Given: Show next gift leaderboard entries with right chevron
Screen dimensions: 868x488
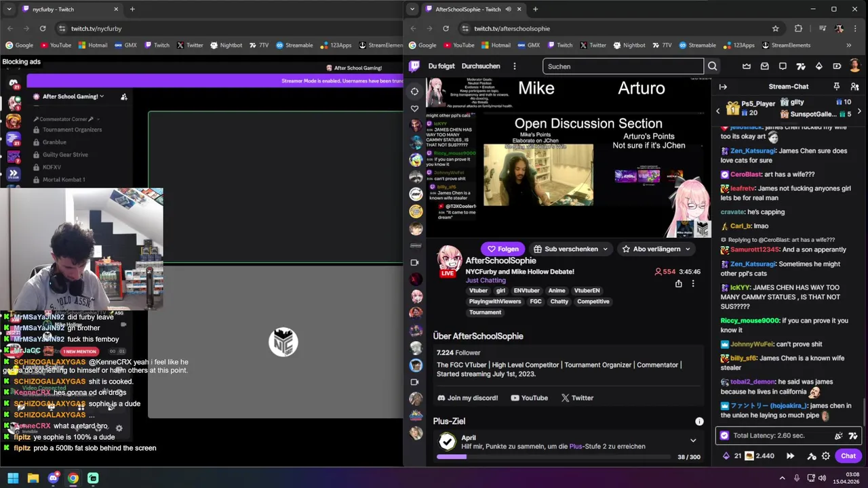Looking at the screenshot, I should point(859,111).
